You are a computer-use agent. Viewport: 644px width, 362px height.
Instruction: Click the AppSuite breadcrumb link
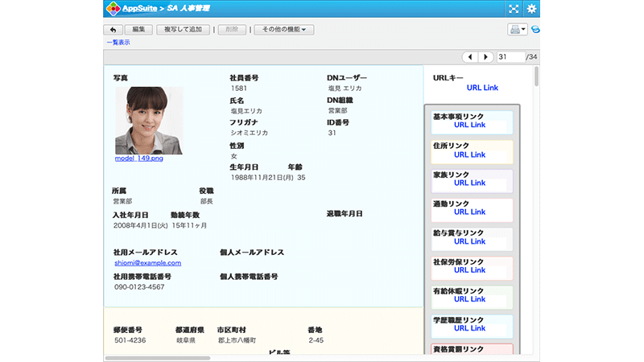pos(140,9)
